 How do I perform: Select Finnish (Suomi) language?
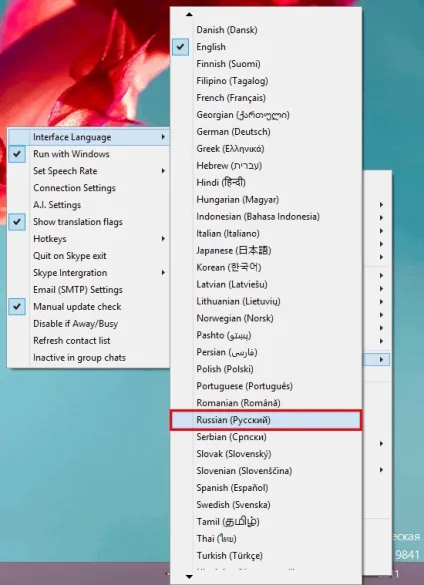tap(266, 64)
